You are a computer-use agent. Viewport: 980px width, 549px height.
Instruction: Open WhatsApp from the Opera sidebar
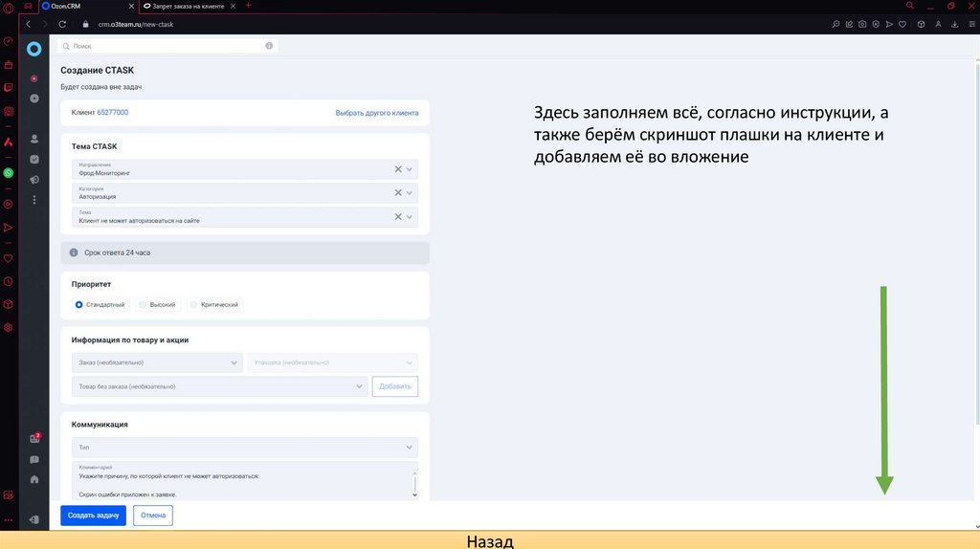(8, 173)
